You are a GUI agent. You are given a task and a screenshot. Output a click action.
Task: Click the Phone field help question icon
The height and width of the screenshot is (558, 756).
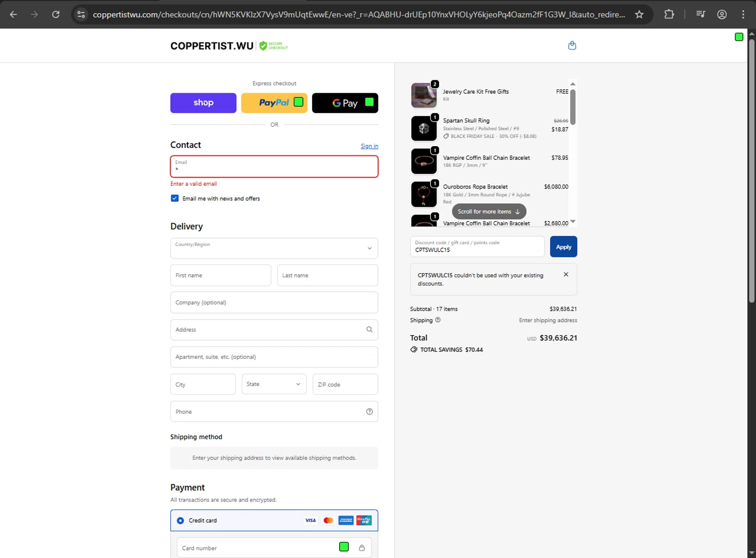(369, 412)
